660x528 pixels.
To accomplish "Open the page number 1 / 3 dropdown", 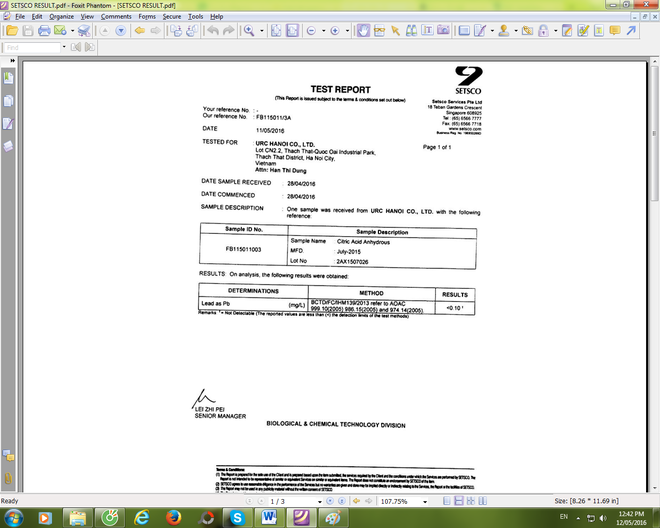I will (x=320, y=501).
